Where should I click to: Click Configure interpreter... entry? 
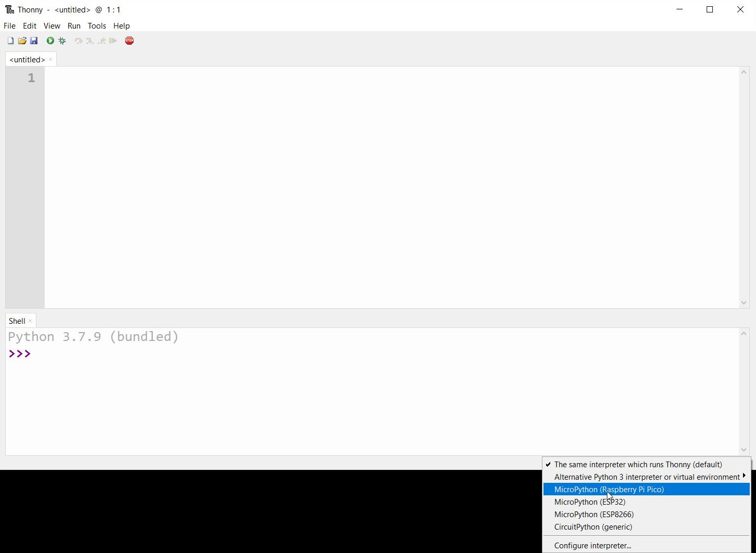pos(592,546)
